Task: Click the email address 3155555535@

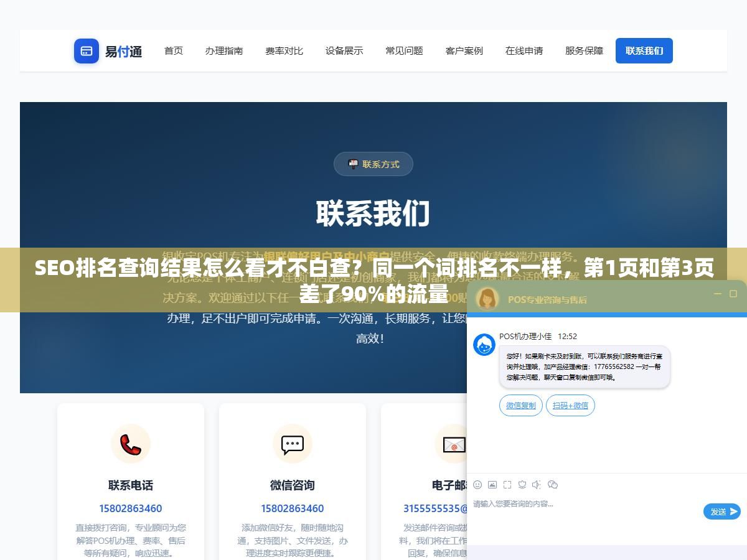Action: click(x=435, y=508)
